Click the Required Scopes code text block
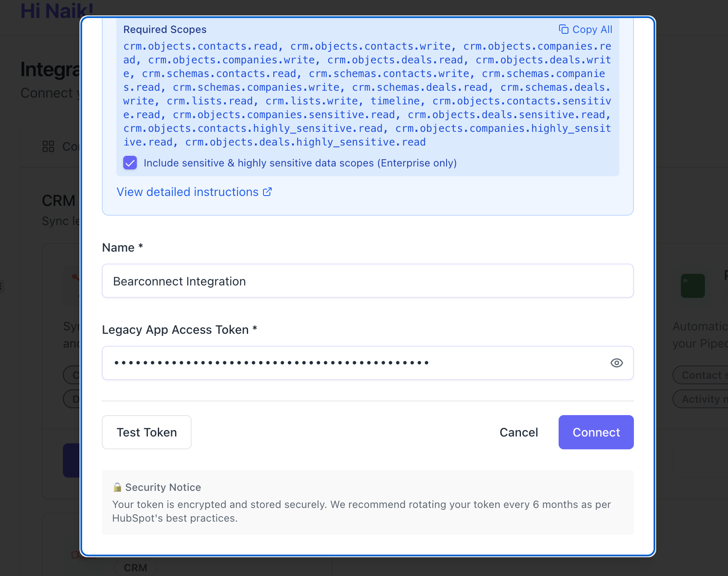728x576 pixels. pyautogui.click(x=367, y=94)
